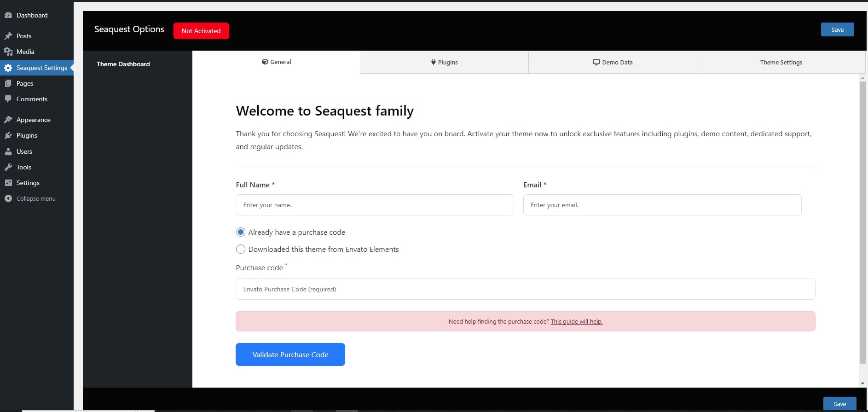Click the Pages icon in sidebar
868x412 pixels.
(8, 83)
